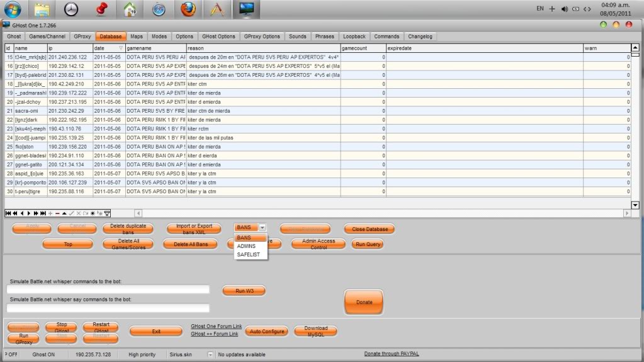The image size is (644, 362).
Task: Click whisper say commands input field
Action: tap(108, 308)
